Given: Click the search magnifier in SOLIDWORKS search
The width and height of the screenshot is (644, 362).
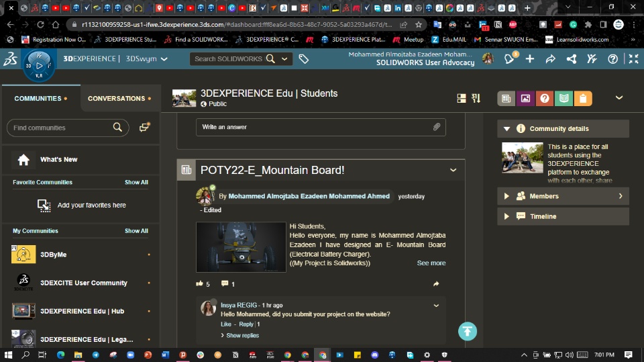Looking at the screenshot, I should click(x=270, y=59).
